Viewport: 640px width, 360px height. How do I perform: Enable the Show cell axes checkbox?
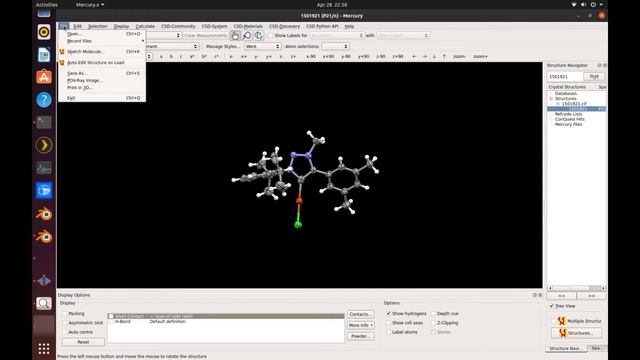tap(389, 323)
